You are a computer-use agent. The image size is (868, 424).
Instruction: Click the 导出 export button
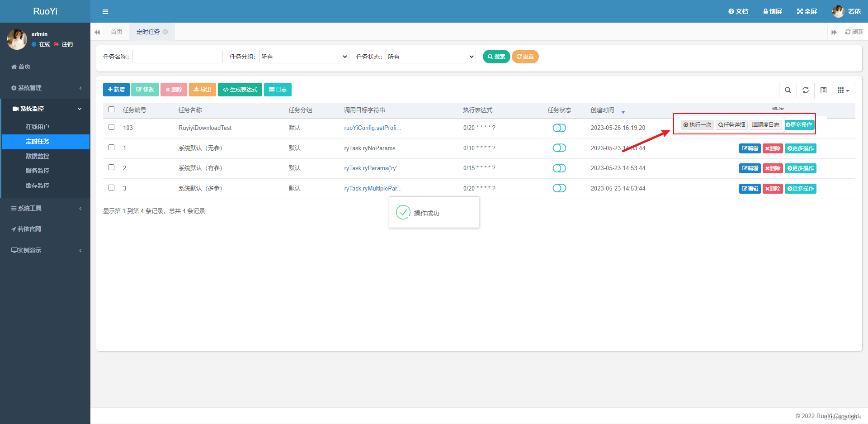click(x=203, y=90)
